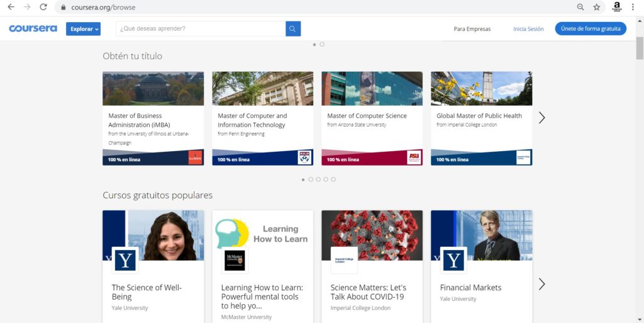This screenshot has width=644, height=323.
Task: Click the Arizona State building thumbnail
Action: pos(372,89)
